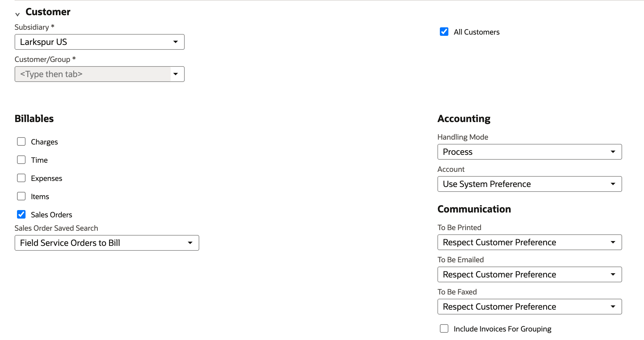This screenshot has width=644, height=340.
Task: Open the Account dropdown with Use System Preference
Action: (x=530, y=184)
